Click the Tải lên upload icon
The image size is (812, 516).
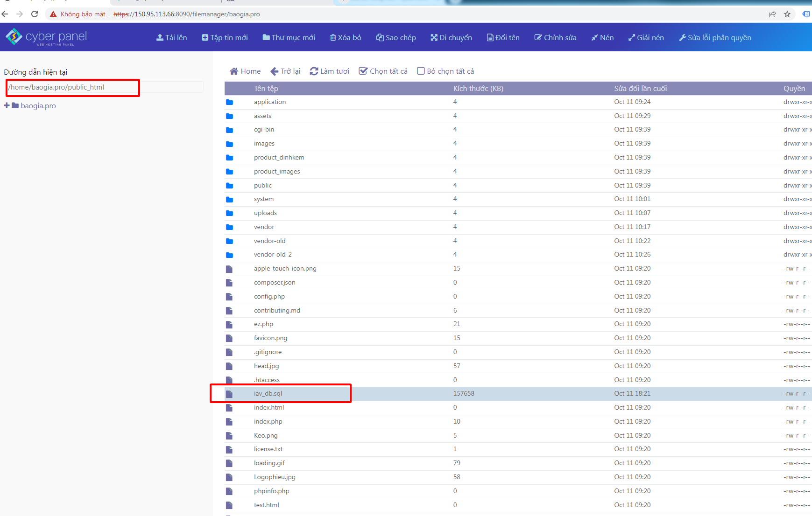coord(160,37)
